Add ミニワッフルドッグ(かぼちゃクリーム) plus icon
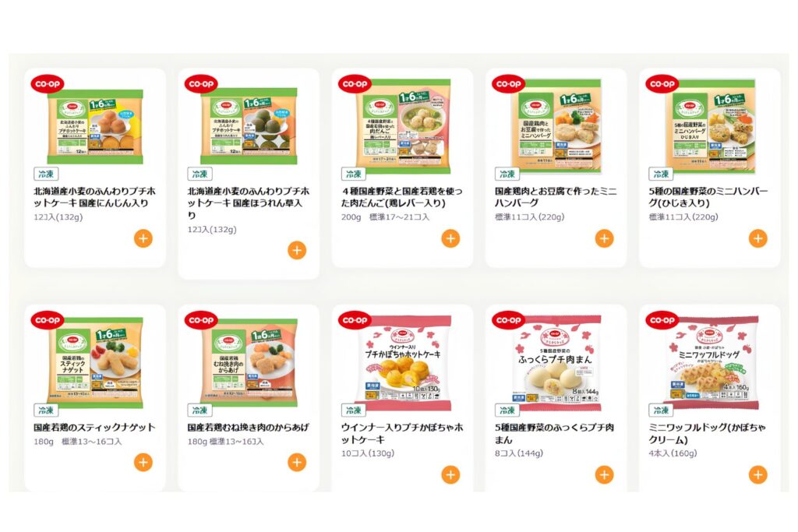Viewport: 798px width, 532px height. [757, 474]
